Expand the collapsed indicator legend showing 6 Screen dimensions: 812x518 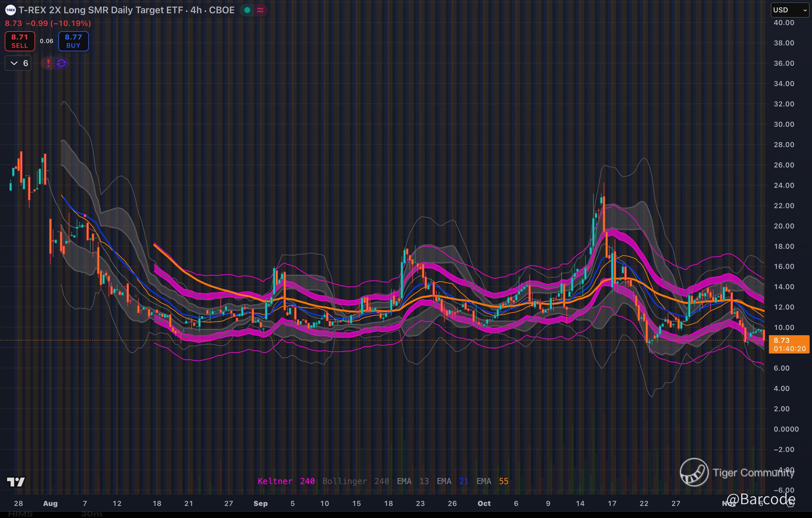click(x=18, y=63)
